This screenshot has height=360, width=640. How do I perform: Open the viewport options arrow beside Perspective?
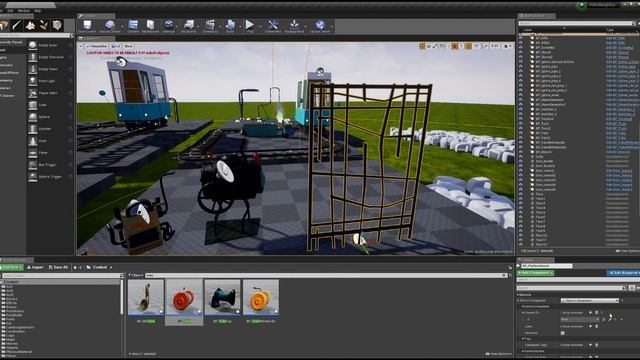point(81,47)
